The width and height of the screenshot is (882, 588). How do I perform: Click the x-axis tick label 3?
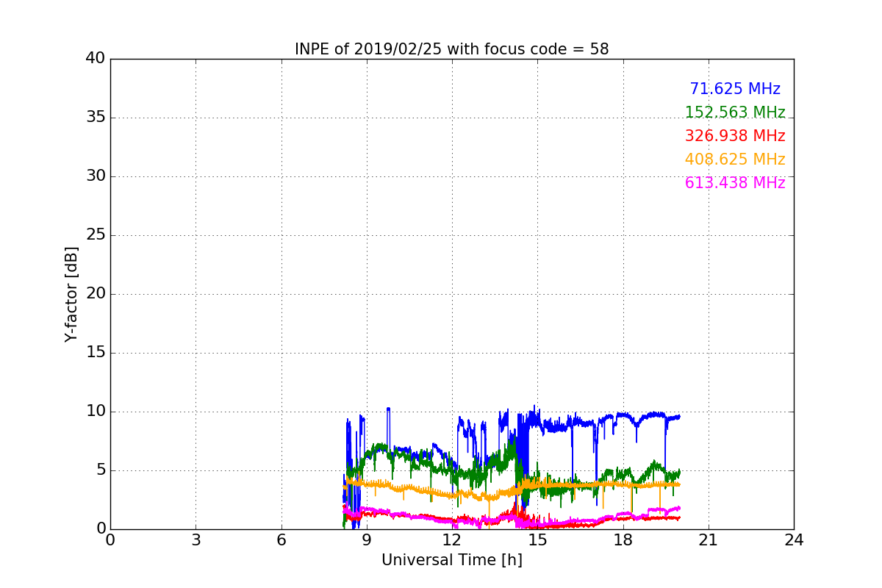tap(196, 539)
